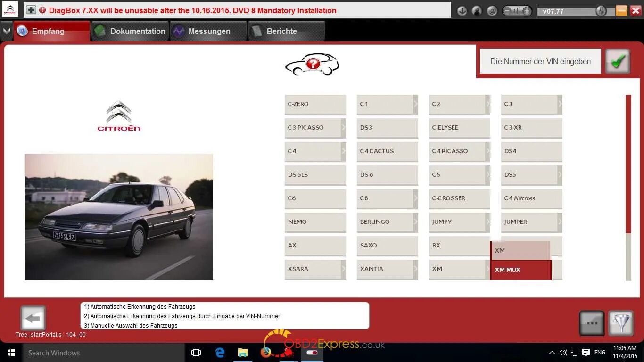Expand the BERLINGO model chevron
Viewport: 644px width, 362px height.
click(415, 222)
